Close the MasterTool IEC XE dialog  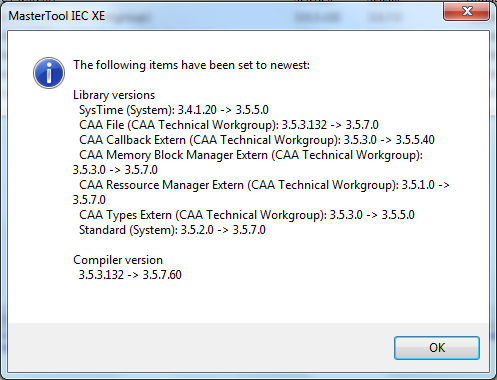tap(466, 11)
